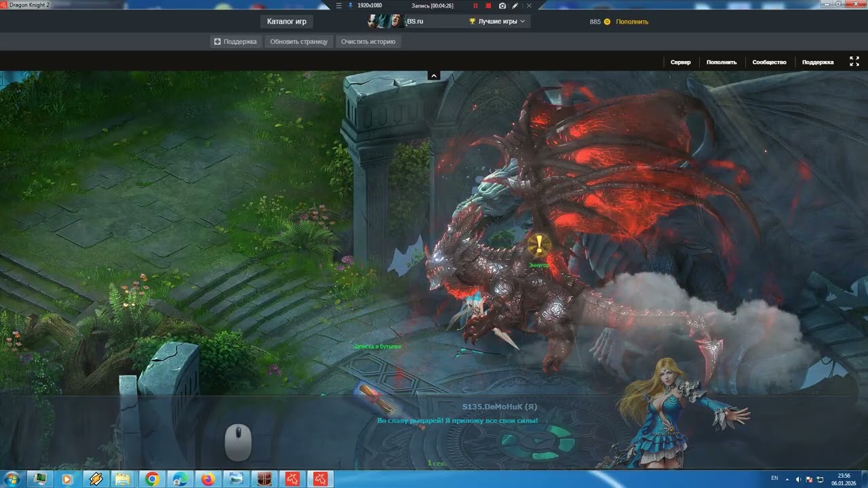Switch to first red dragon taskbar app
The image size is (868, 488).
click(x=292, y=479)
